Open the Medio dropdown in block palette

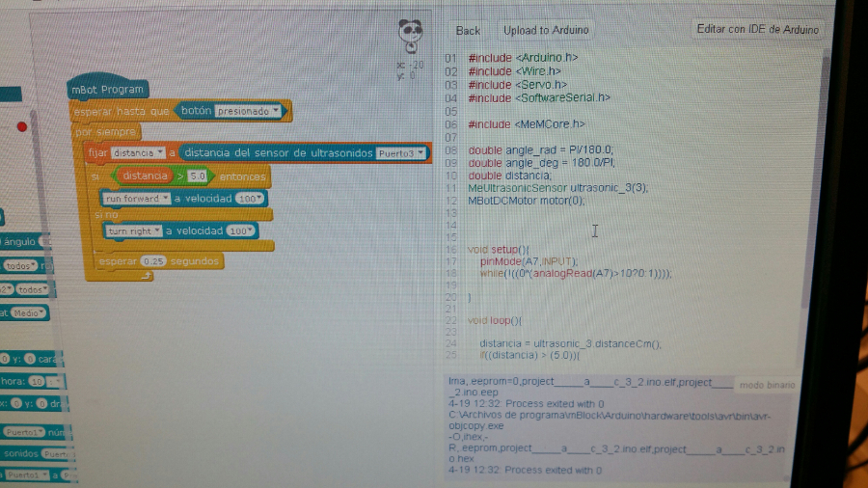[28, 313]
